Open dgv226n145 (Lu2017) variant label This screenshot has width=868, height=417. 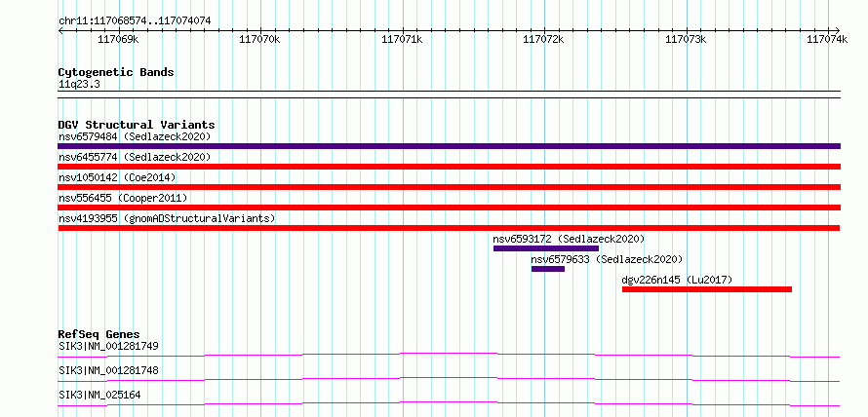(x=677, y=280)
